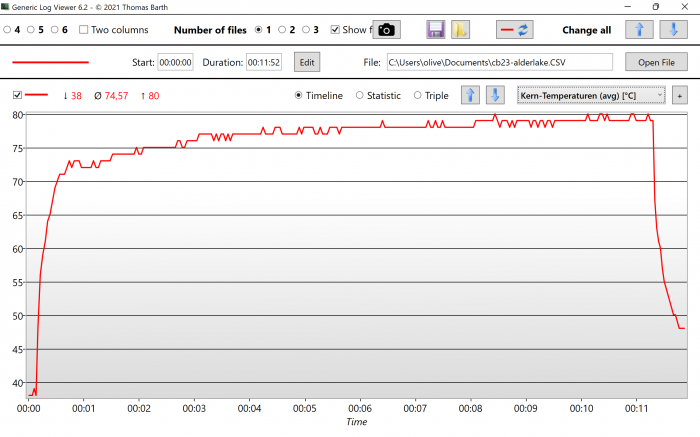
Task: Click the yellow file icon in toolbar
Action: click(x=460, y=30)
